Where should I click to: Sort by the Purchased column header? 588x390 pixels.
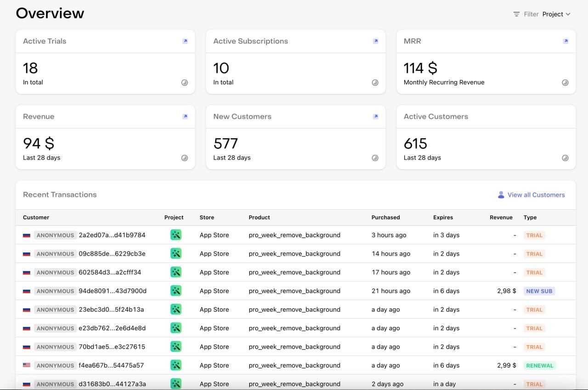coord(385,217)
